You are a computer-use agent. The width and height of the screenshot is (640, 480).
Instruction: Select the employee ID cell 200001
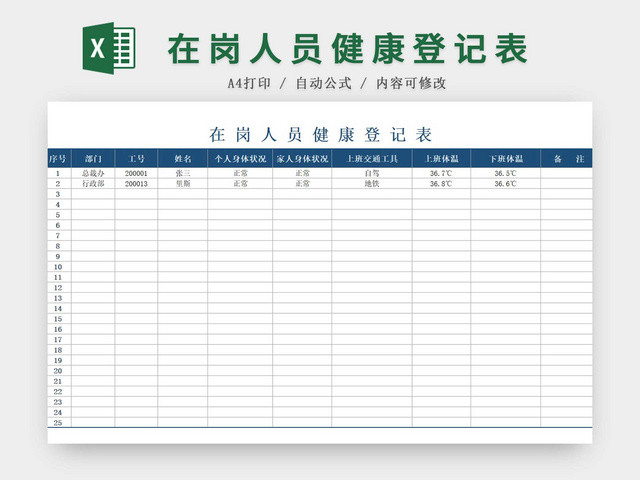pos(136,173)
